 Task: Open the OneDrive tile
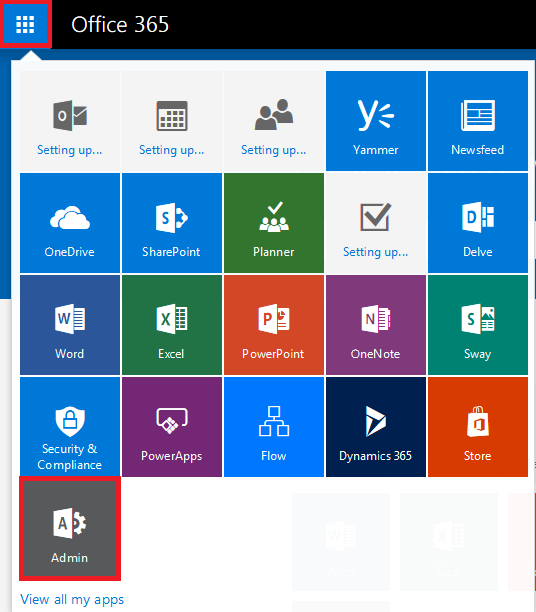coord(70,223)
